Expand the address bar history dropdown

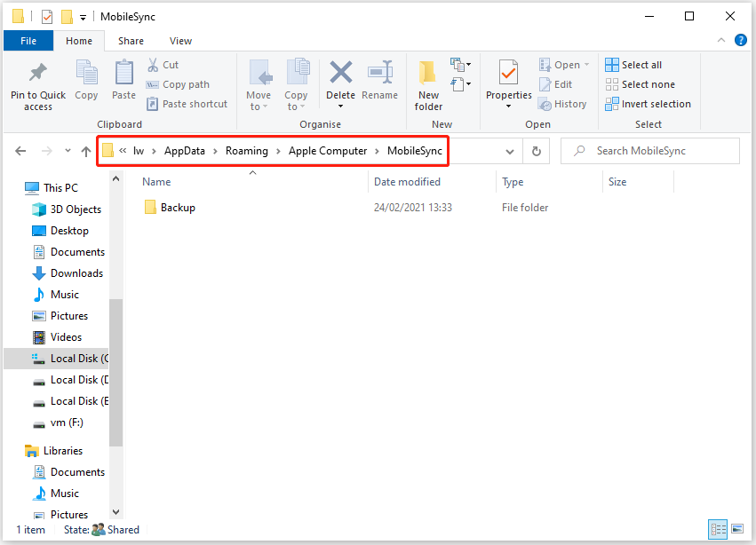tap(510, 151)
